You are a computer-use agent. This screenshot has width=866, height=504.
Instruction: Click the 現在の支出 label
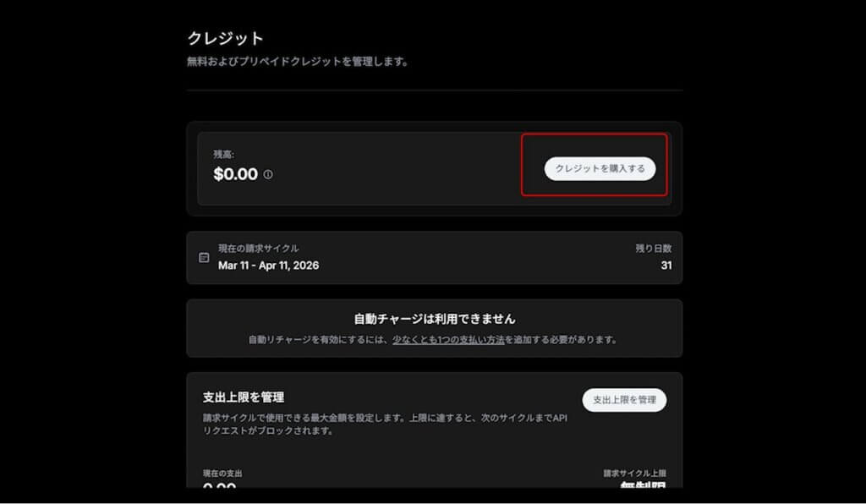pyautogui.click(x=222, y=474)
